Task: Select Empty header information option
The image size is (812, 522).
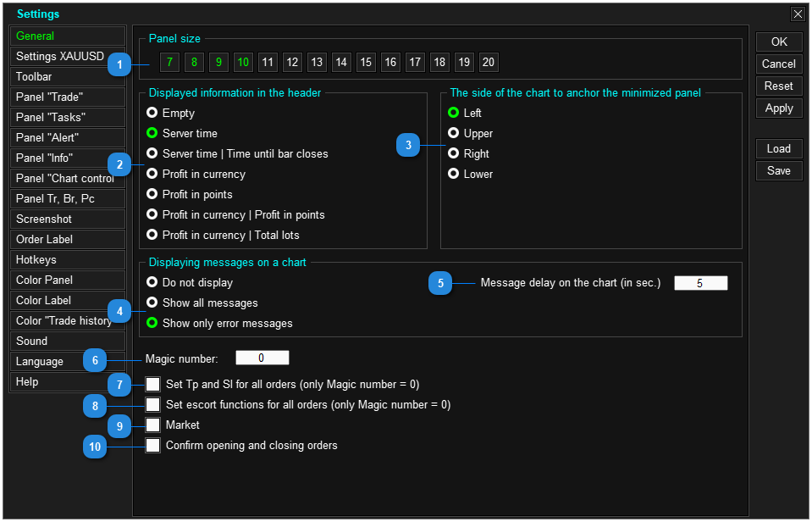Action: [152, 113]
